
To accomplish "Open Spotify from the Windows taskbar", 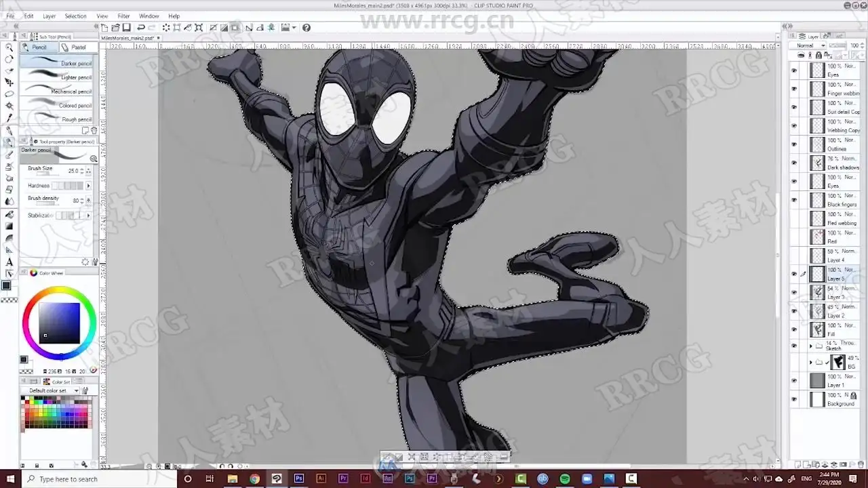I will pyautogui.click(x=565, y=479).
